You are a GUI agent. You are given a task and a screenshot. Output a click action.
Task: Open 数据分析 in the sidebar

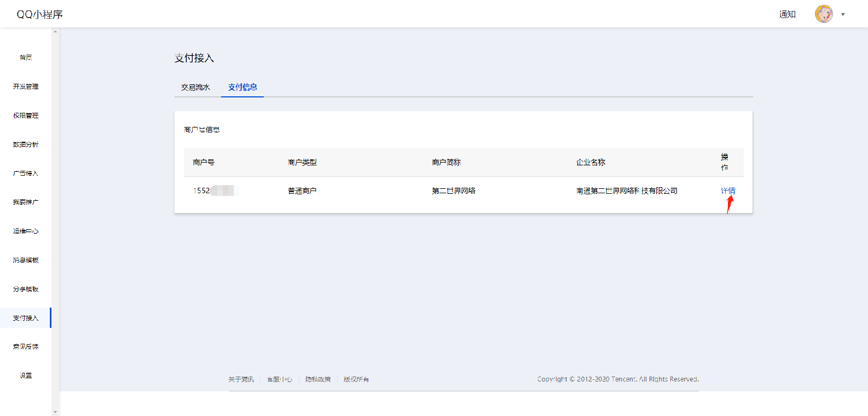point(26,145)
